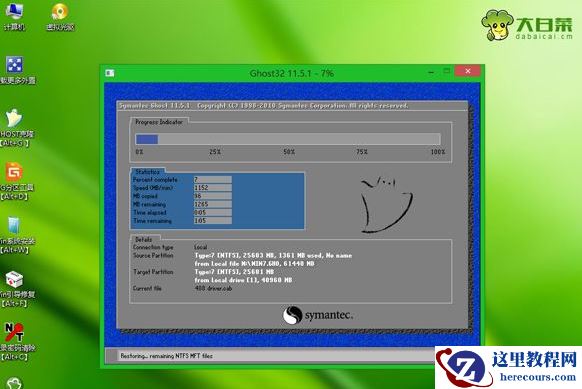
Task: Click the Target Partition label
Action: tap(153, 272)
